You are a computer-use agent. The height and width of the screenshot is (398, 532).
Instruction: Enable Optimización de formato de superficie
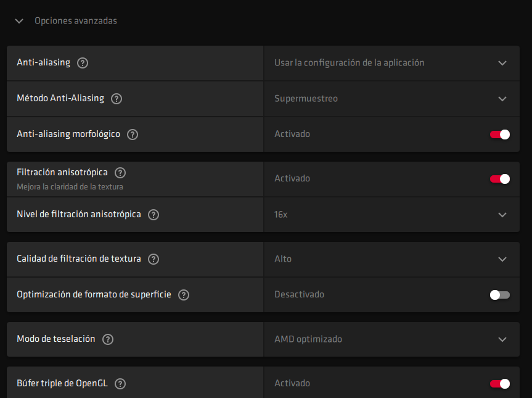click(500, 295)
